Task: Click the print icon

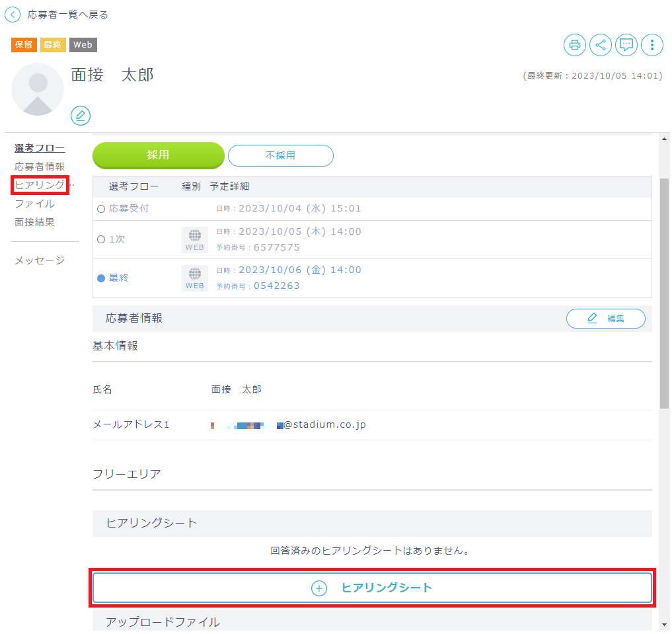Action: pyautogui.click(x=574, y=44)
